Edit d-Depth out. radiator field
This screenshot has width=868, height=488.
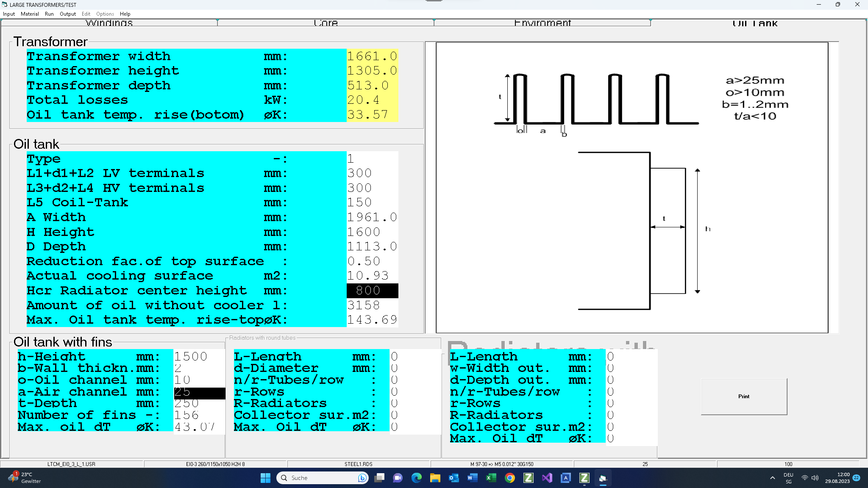[632, 380]
